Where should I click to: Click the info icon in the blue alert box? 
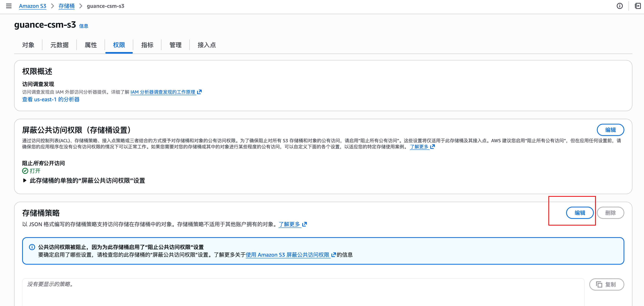(x=32, y=247)
